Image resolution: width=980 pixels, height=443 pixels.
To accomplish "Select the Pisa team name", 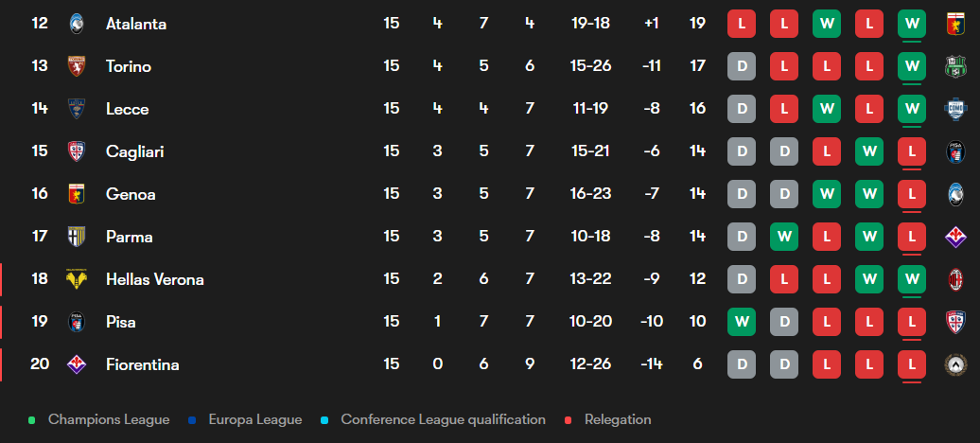I will [x=120, y=322].
